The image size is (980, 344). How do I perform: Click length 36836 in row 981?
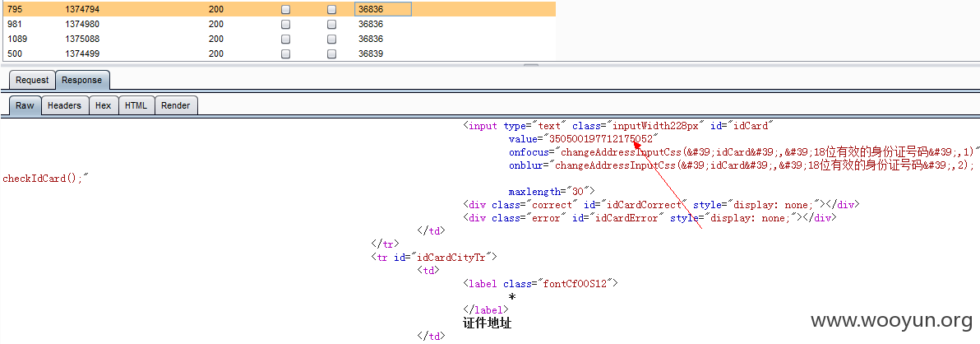point(371,25)
